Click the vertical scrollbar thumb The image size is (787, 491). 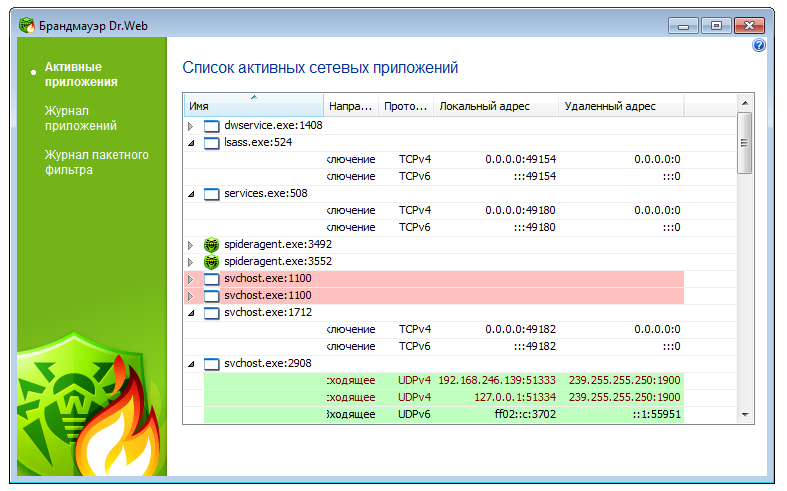[x=745, y=143]
